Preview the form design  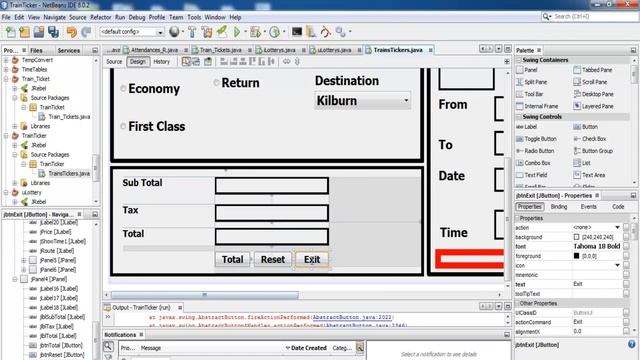coord(208,62)
